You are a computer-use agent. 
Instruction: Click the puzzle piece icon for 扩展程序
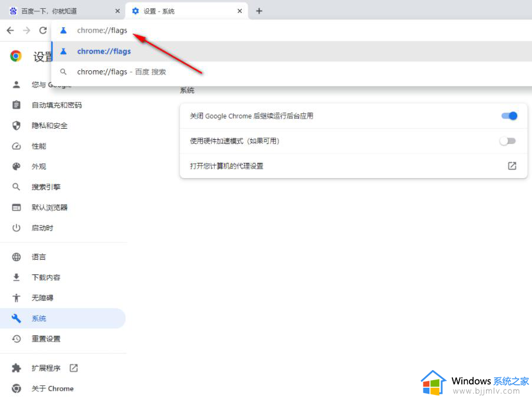coord(17,368)
